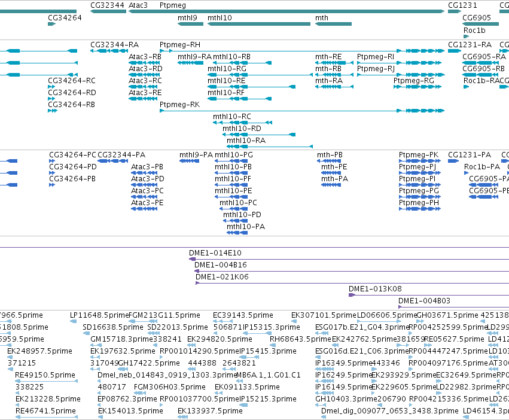The height and width of the screenshot is (420, 509).
Task: Click the mth gene label
Action: pyautogui.click(x=322, y=18)
